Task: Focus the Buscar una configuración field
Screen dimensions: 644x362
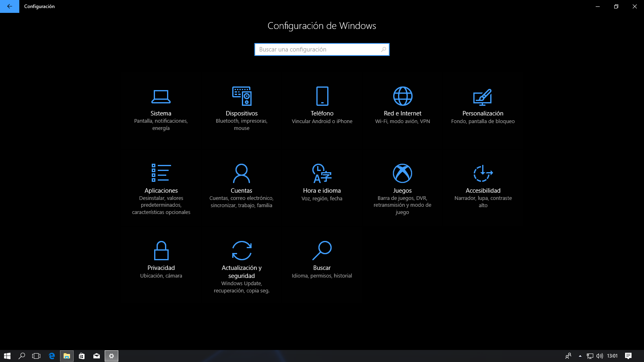Action: (322, 49)
